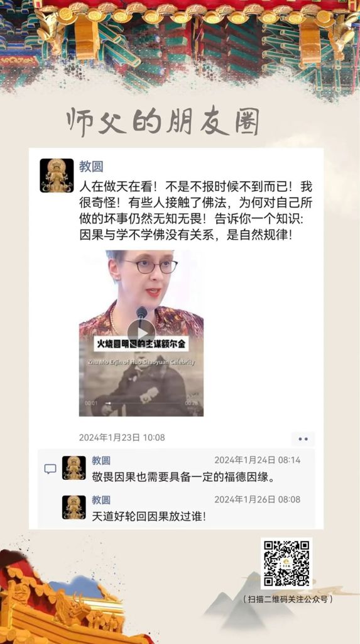Open 教圆 name in first comment
The height and width of the screenshot is (644, 360).
pos(101,460)
